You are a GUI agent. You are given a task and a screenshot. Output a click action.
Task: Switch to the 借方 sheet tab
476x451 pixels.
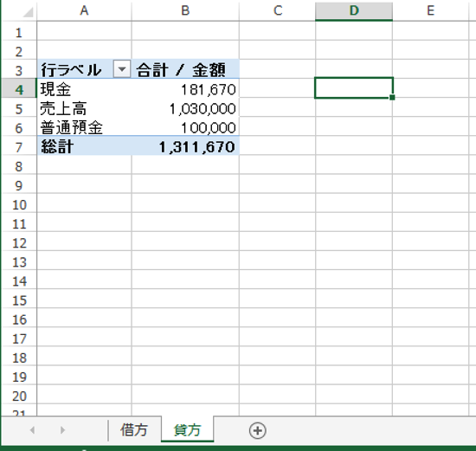(134, 430)
